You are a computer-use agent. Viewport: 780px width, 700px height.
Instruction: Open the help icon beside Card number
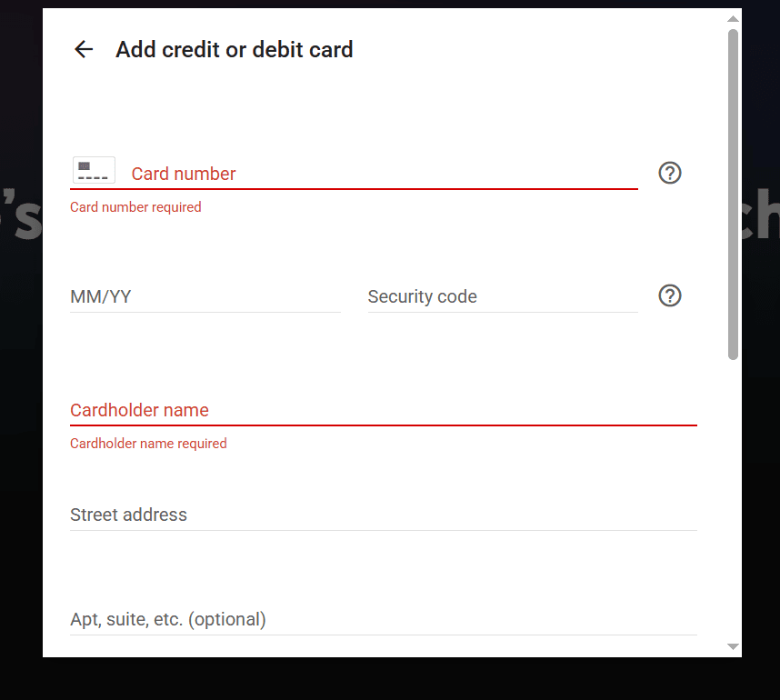coord(670,173)
